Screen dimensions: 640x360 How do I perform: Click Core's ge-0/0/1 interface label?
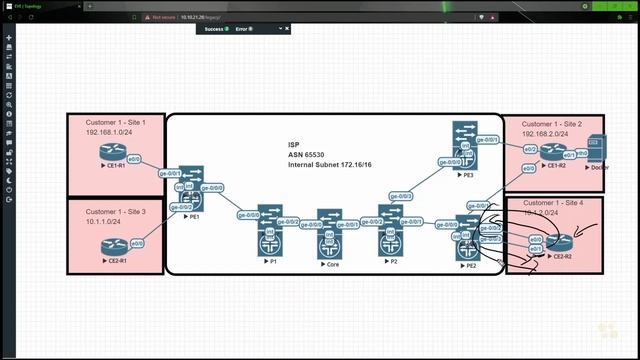point(348,224)
